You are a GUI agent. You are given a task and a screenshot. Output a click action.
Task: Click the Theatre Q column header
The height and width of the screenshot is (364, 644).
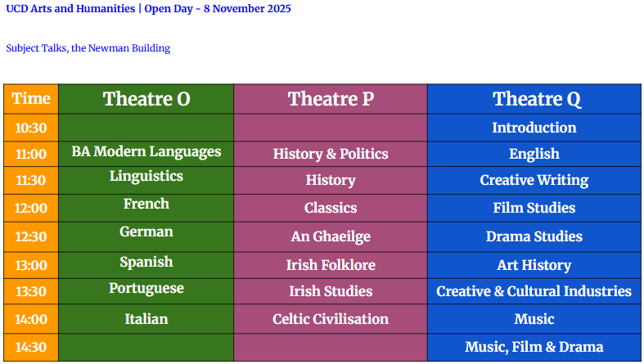point(536,99)
